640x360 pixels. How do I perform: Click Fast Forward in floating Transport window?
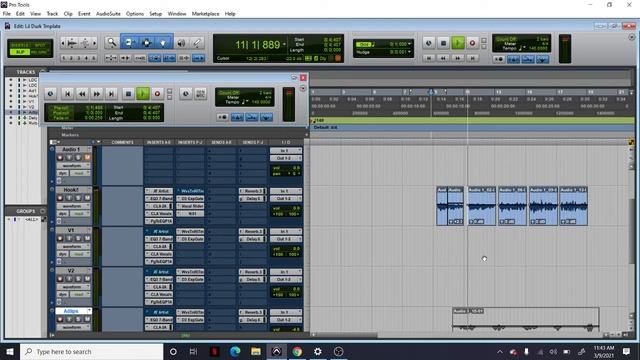tap(97, 94)
